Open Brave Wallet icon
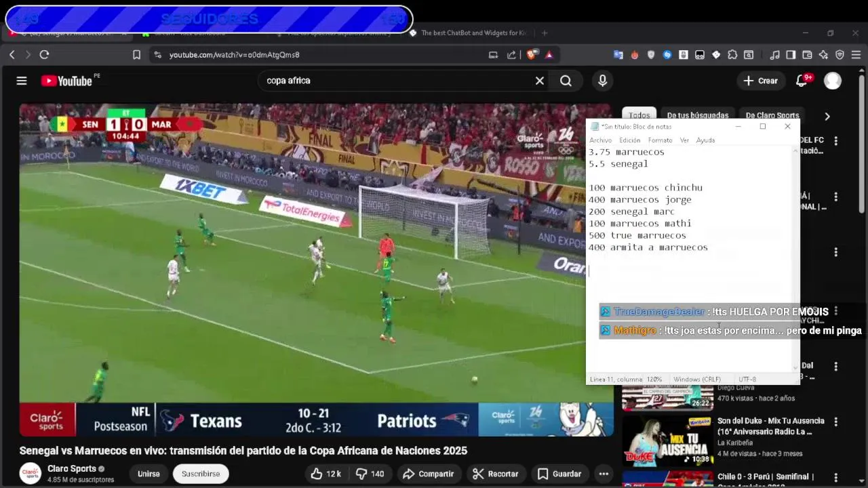Viewport: 868px width, 488px height. [807, 55]
